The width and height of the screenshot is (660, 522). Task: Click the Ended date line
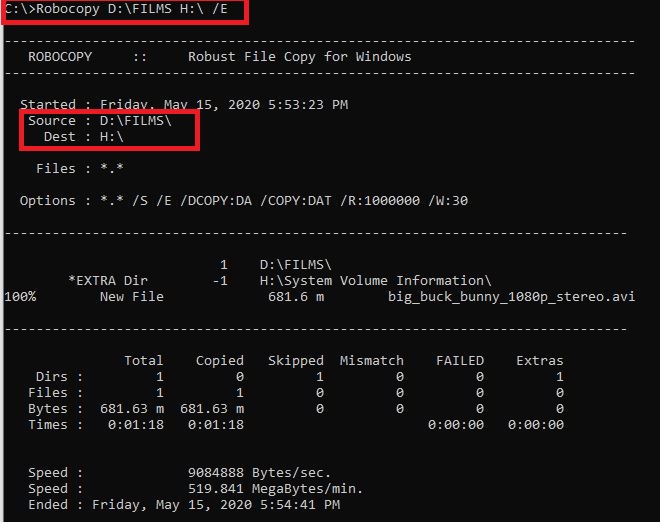coord(184,505)
